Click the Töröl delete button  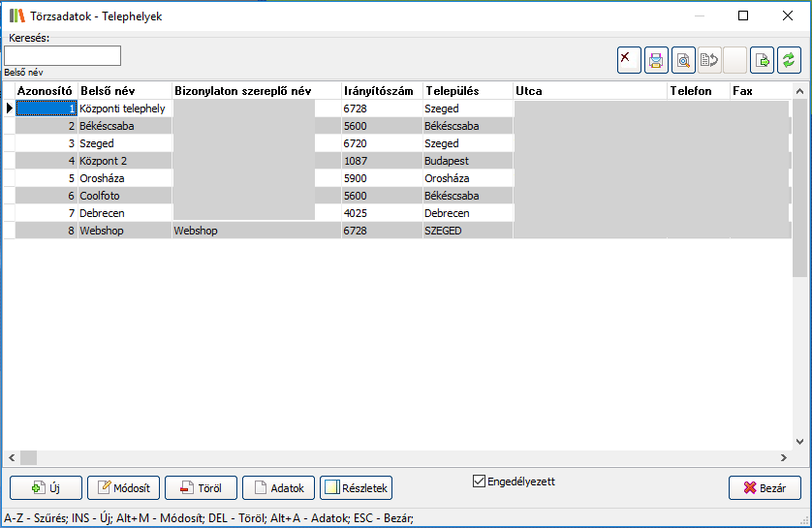(201, 488)
